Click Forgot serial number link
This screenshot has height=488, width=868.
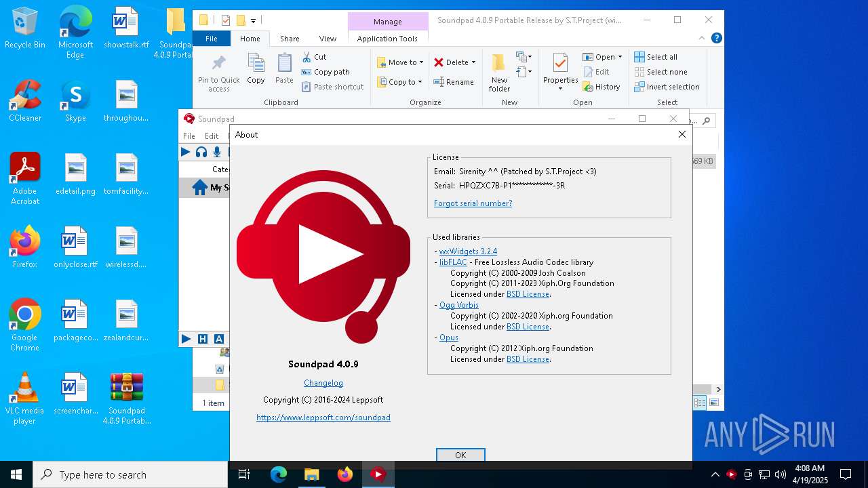pyautogui.click(x=473, y=203)
